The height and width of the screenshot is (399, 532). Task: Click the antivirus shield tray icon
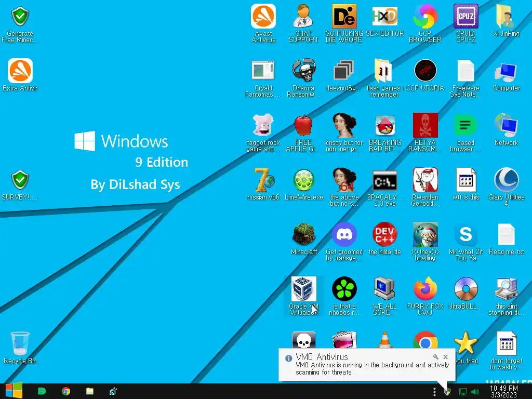tap(447, 392)
